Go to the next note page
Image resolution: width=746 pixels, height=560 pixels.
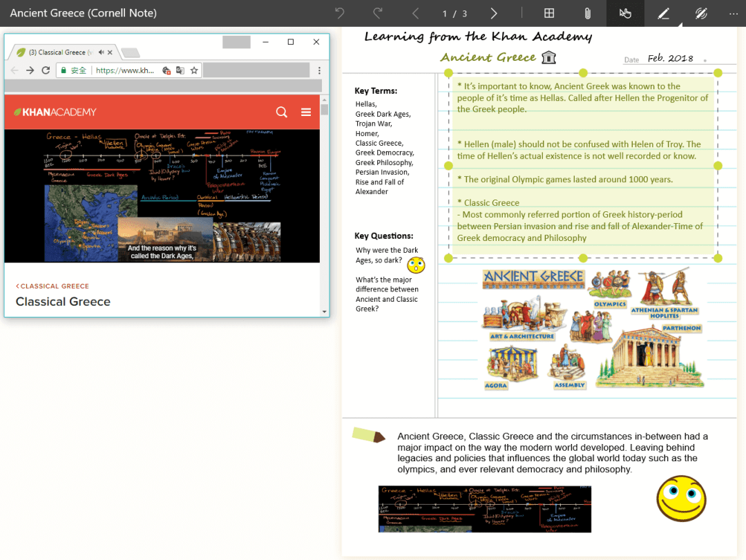pyautogui.click(x=494, y=13)
